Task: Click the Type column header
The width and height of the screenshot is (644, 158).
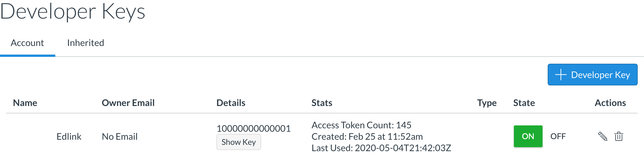Action: tap(487, 103)
